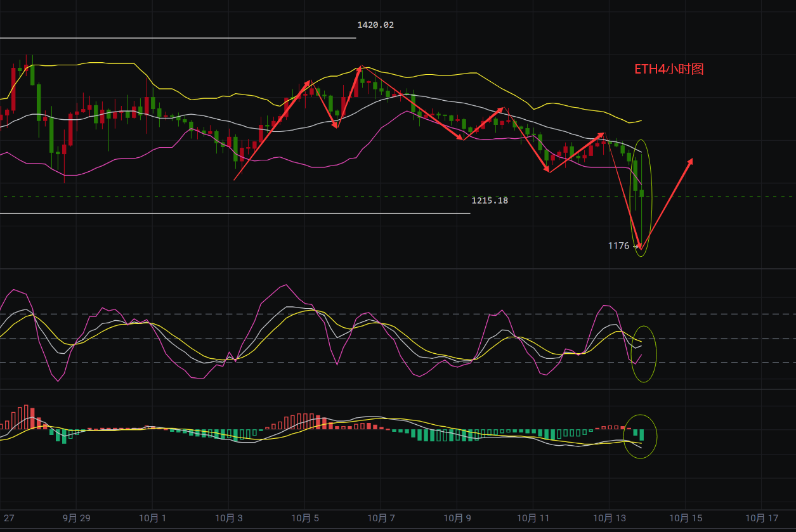This screenshot has height=532, width=796.
Task: Click the 10月 13 date on time axis
Action: [609, 518]
